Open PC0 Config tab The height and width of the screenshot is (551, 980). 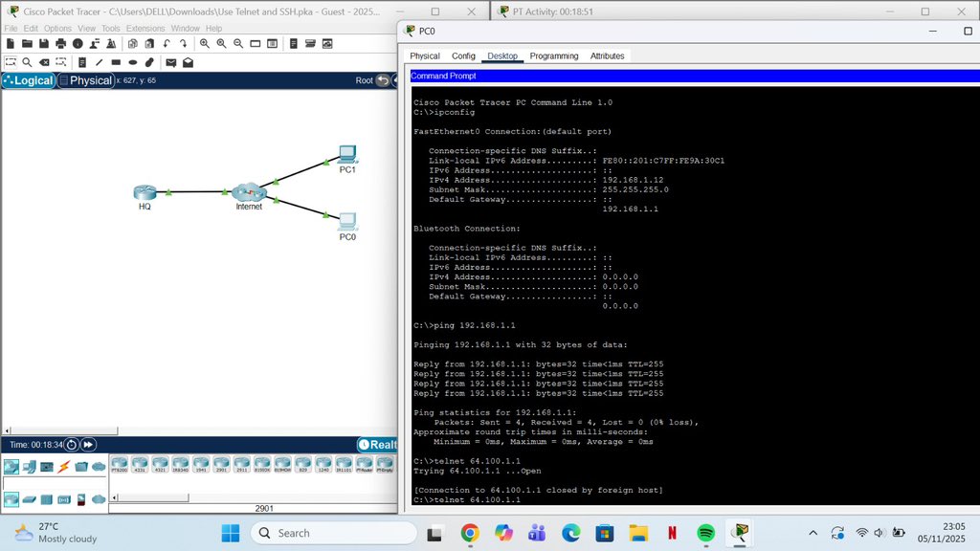tap(464, 55)
